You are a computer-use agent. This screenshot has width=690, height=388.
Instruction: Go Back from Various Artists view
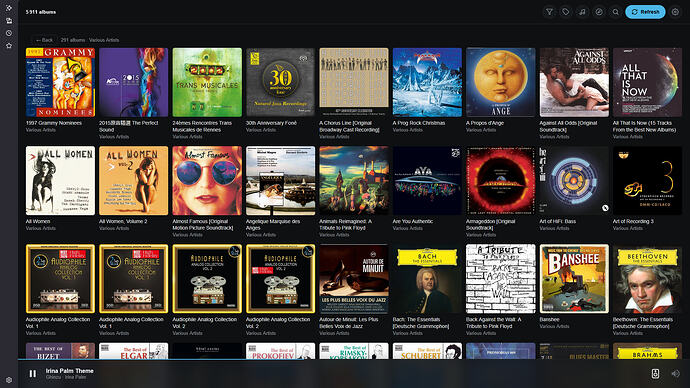point(44,40)
